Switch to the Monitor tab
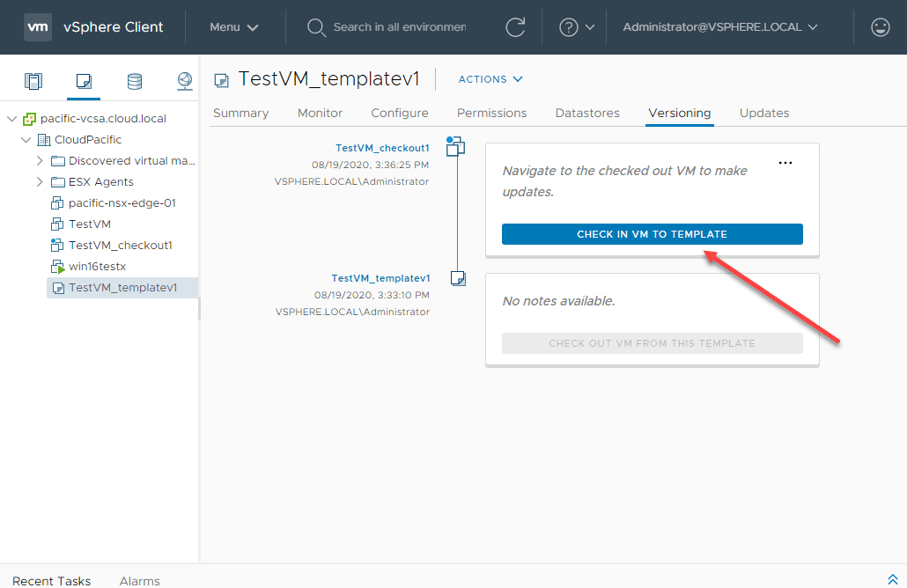Image resolution: width=907 pixels, height=588 pixels. click(320, 114)
